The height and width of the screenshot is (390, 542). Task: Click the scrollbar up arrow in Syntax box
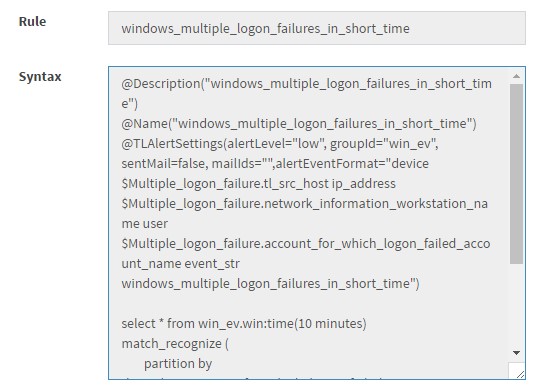click(516, 76)
